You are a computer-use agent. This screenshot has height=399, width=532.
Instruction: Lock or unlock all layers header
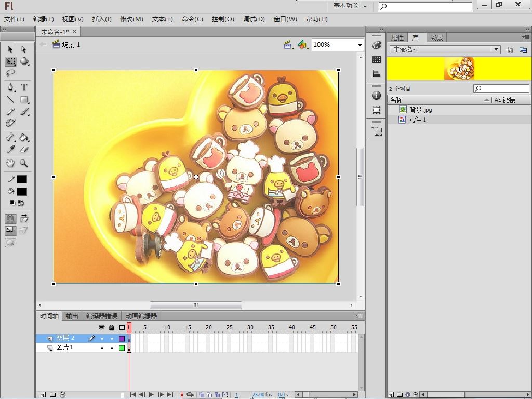(x=112, y=327)
